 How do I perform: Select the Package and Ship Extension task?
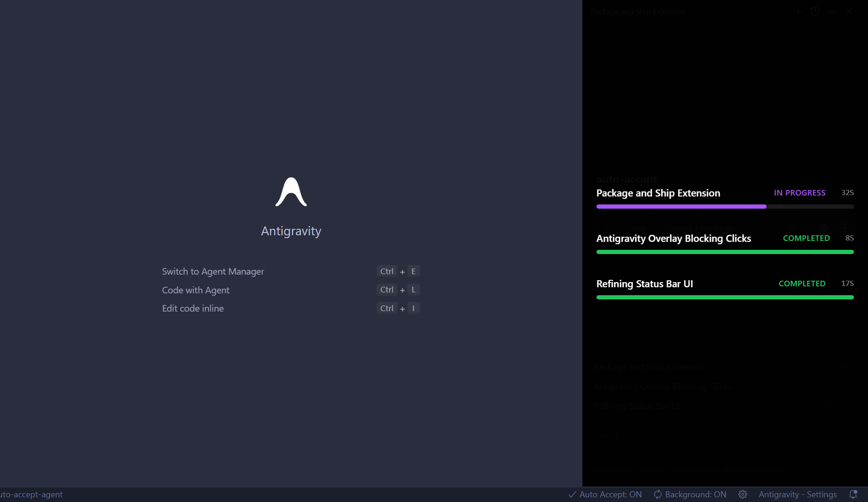coord(658,193)
